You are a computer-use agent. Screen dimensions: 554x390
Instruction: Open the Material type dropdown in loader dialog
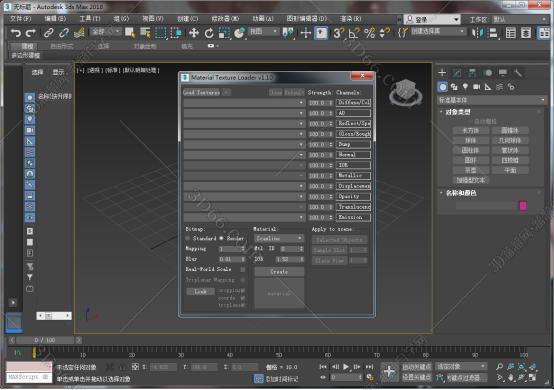pos(279,238)
